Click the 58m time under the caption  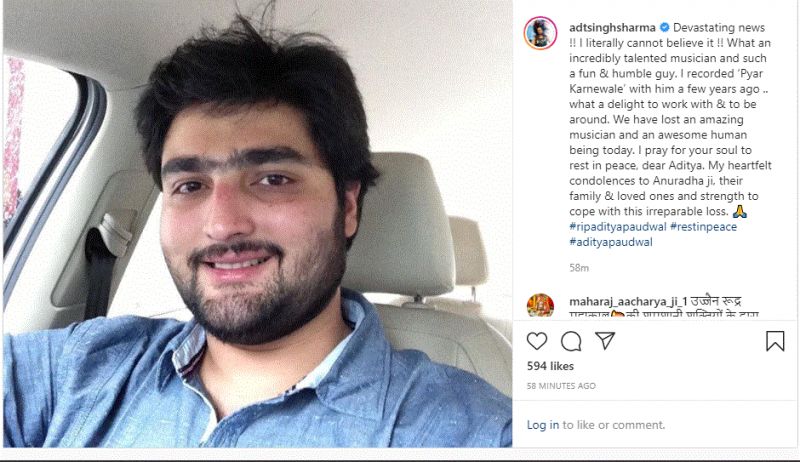click(579, 268)
